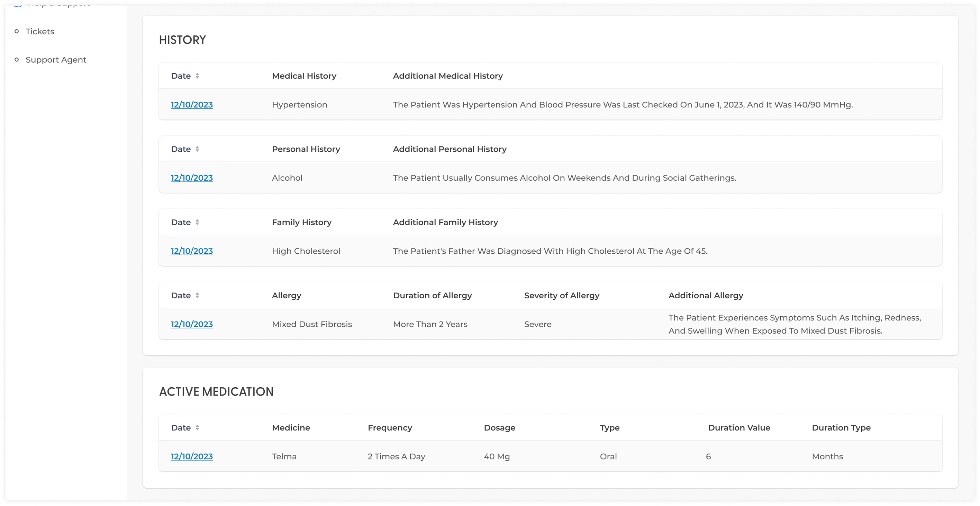Image resolution: width=980 pixels, height=506 pixels.
Task: Open the Telma medication date link
Action: 192,456
